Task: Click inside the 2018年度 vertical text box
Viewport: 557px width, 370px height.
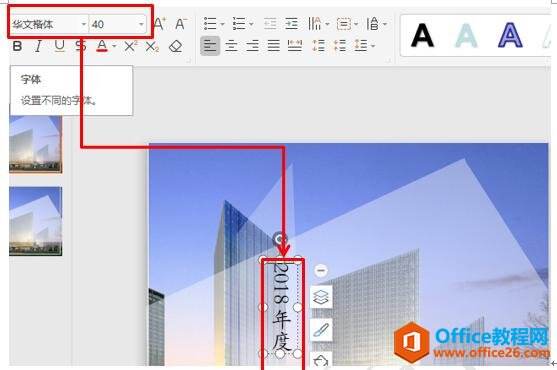Action: (282, 307)
